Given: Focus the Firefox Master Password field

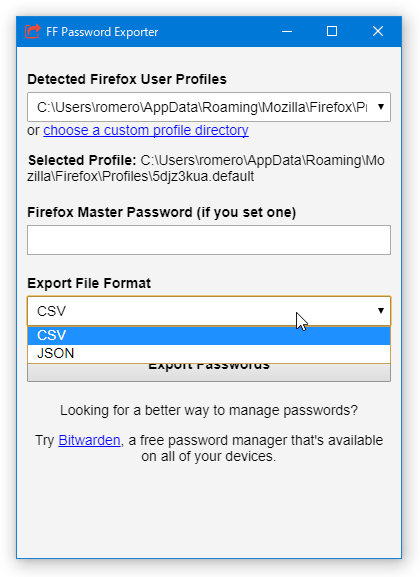Looking at the screenshot, I should click(209, 240).
